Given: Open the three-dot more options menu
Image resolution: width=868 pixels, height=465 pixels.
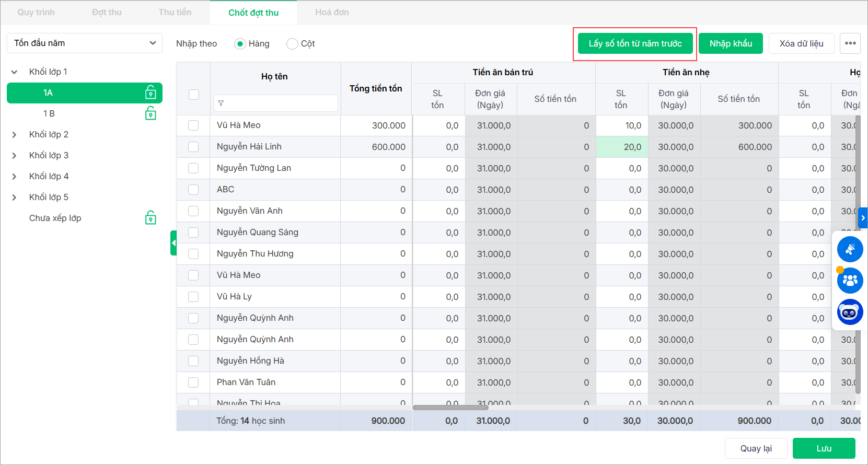Looking at the screenshot, I should point(850,43).
